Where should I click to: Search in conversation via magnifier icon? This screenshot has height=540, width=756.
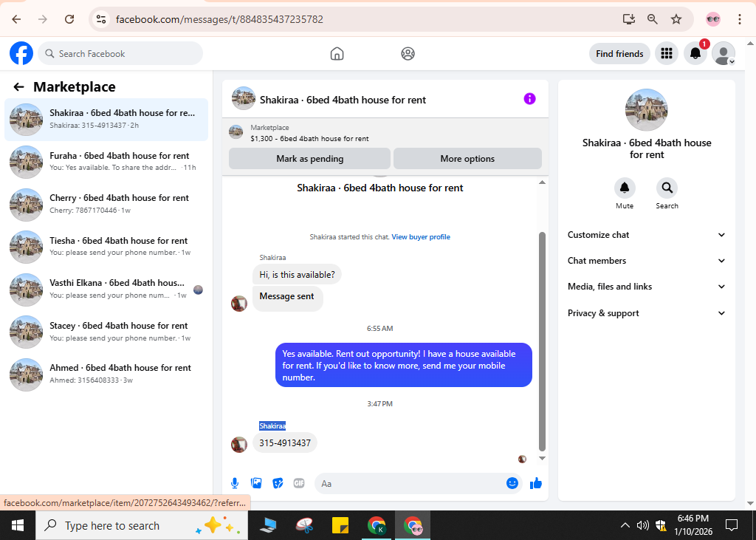tap(667, 188)
